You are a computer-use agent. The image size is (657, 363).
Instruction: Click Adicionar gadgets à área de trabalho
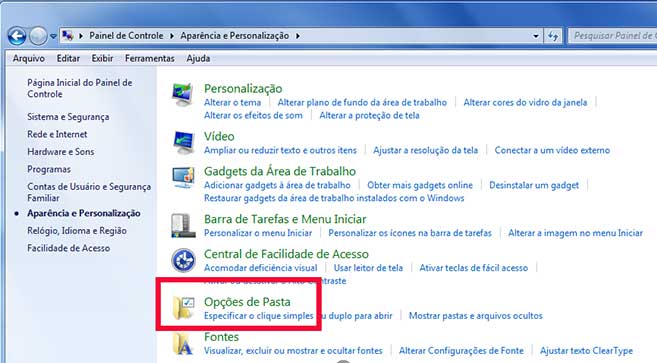click(x=277, y=185)
